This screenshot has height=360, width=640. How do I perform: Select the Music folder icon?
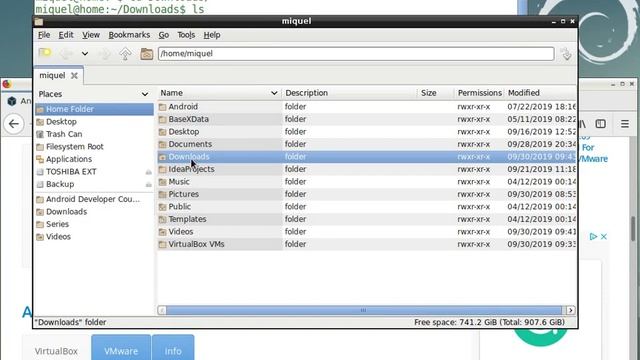click(x=162, y=182)
